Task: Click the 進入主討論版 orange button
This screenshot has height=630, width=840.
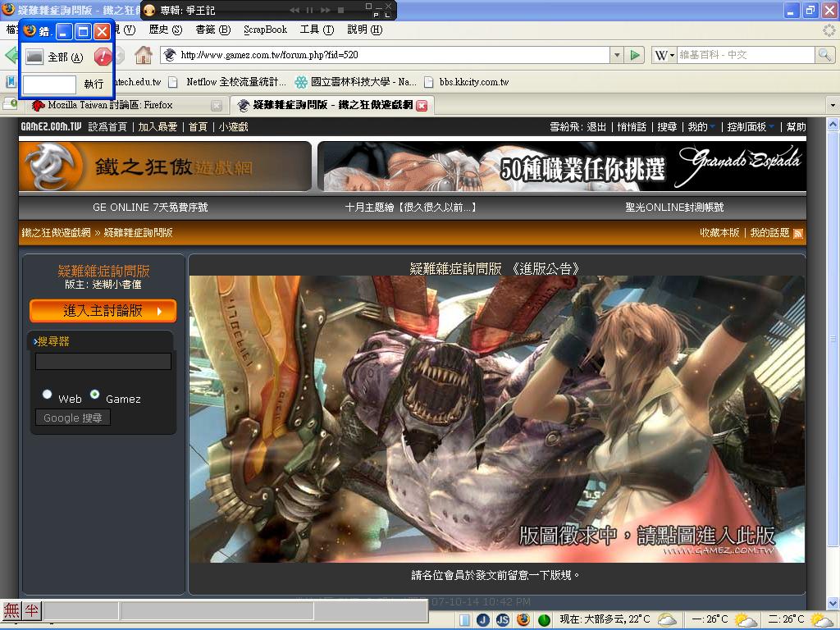Action: [x=103, y=311]
